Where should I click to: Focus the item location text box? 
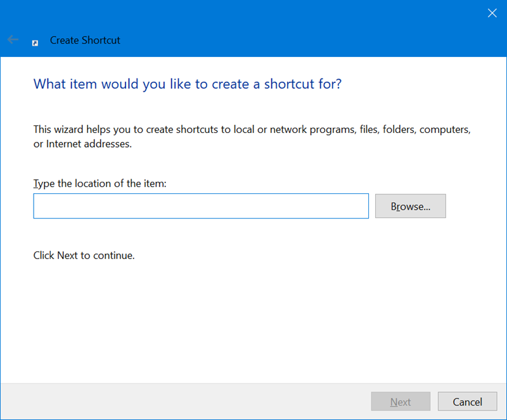tap(201, 206)
